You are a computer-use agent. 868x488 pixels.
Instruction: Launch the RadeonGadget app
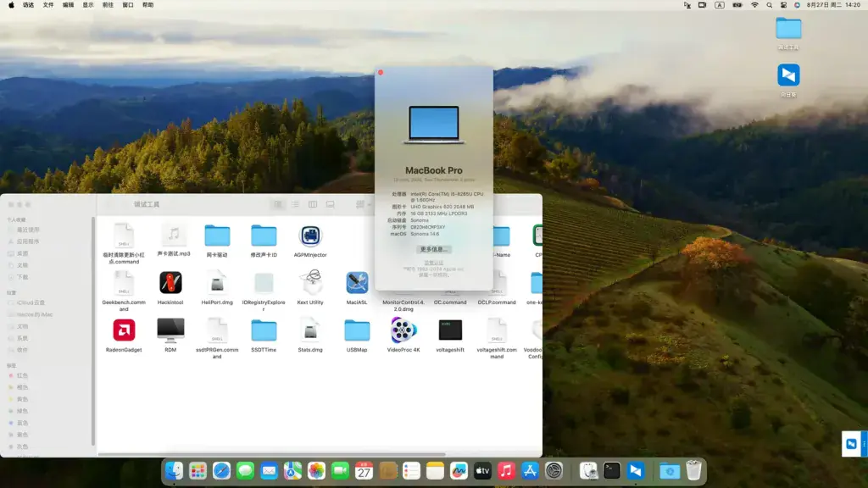(124, 330)
